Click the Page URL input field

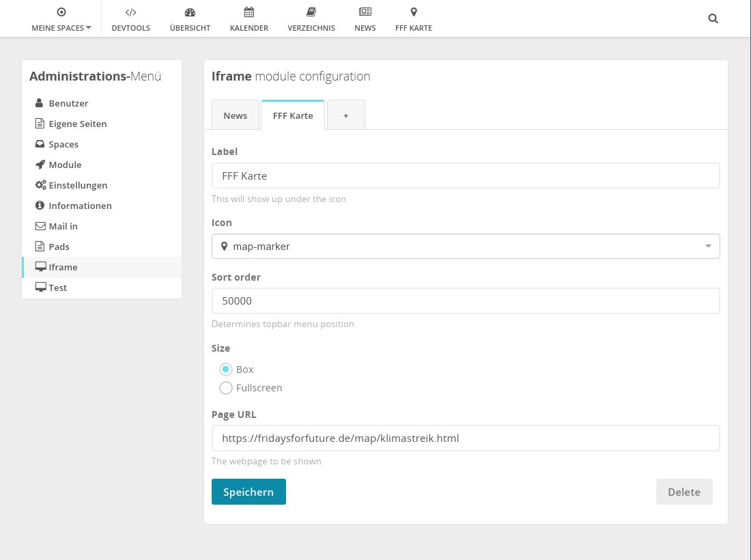click(x=466, y=438)
